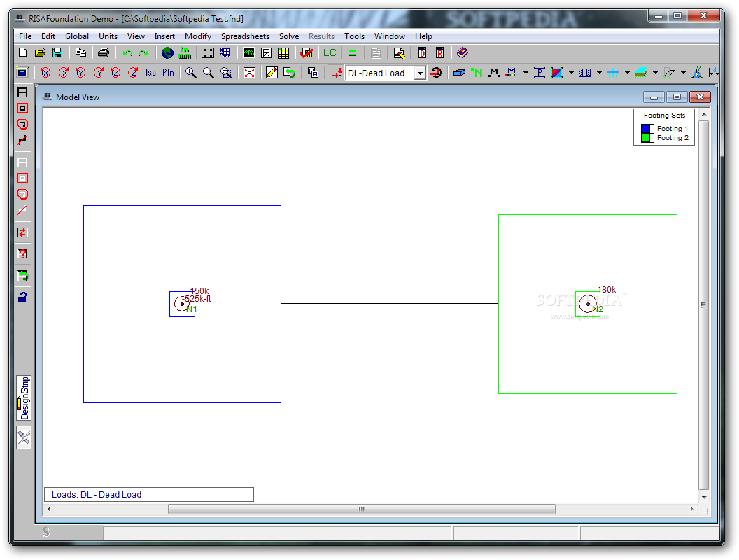
Task: Open the DL-Dead Load category dropdown
Action: pyautogui.click(x=420, y=73)
